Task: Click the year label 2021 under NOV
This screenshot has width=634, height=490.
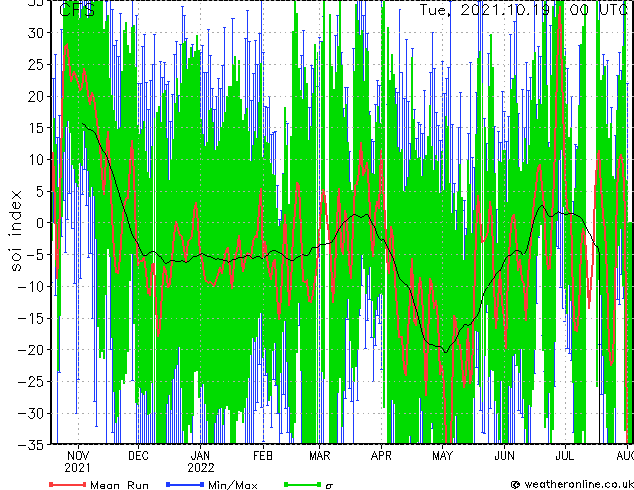Action: coord(78,468)
